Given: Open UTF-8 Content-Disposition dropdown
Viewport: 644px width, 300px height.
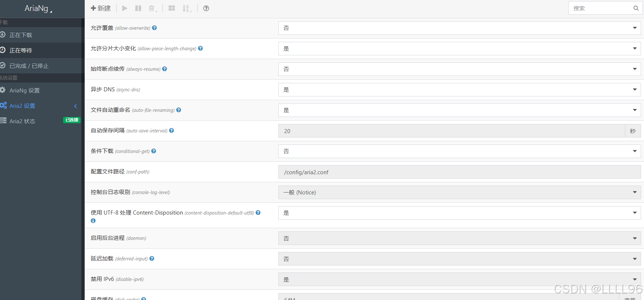Looking at the screenshot, I should tap(460, 213).
